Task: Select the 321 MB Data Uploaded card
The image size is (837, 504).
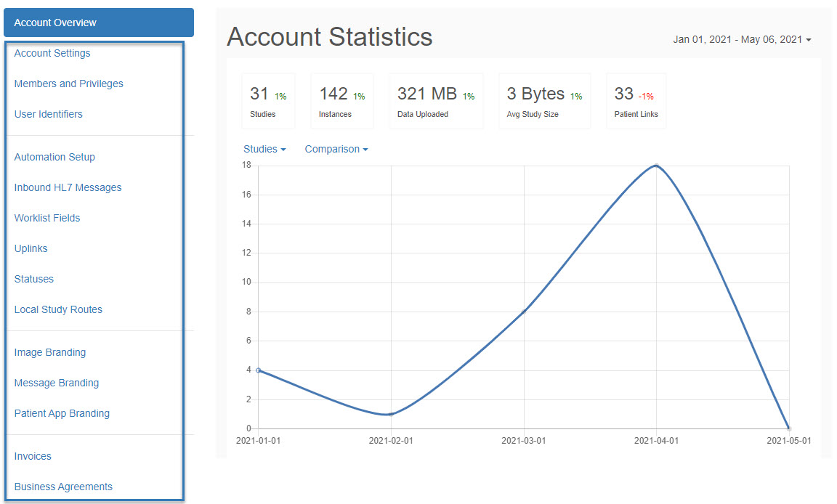Action: 436,102
